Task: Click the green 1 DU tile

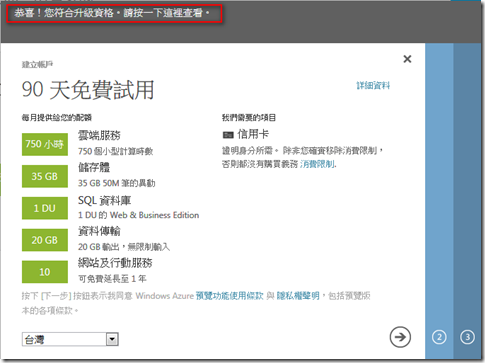Action: point(45,208)
